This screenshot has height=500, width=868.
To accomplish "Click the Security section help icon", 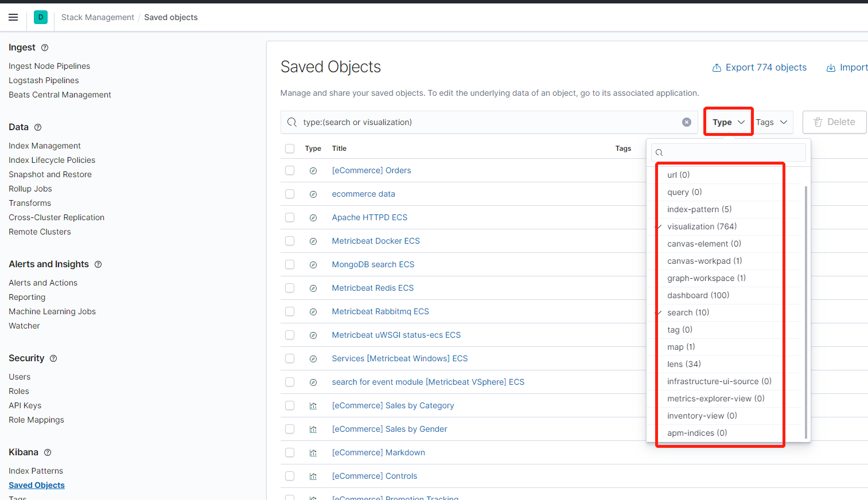I will 53,358.
